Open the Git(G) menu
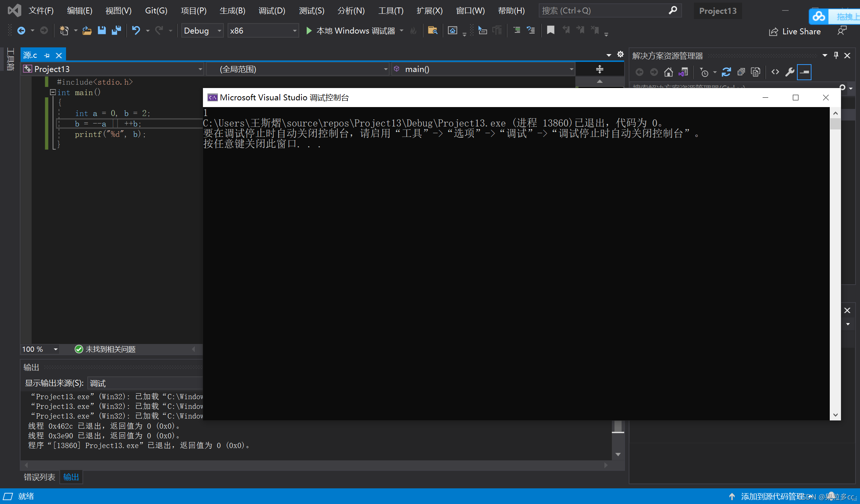This screenshot has height=504, width=860. [156, 11]
